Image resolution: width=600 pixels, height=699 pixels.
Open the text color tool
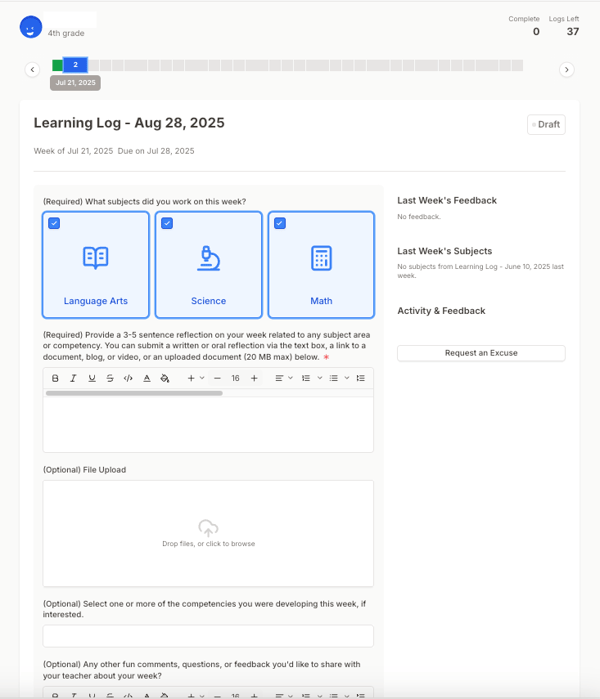pos(147,378)
